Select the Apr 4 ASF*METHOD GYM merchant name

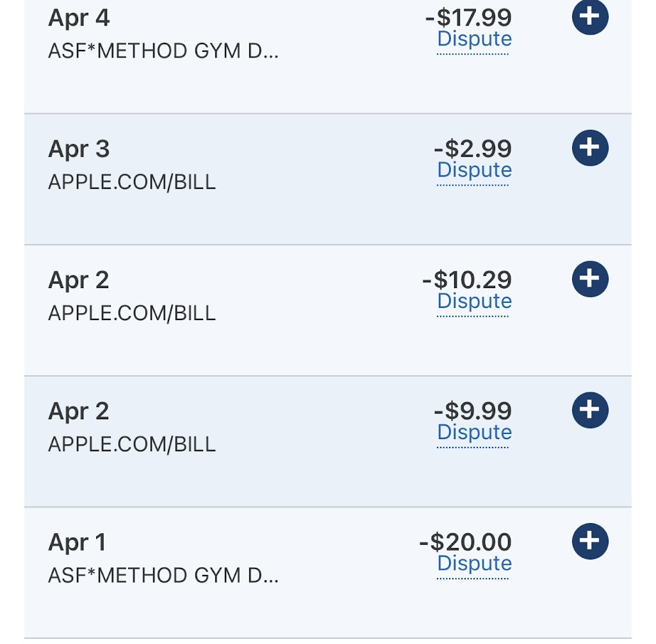click(x=163, y=51)
